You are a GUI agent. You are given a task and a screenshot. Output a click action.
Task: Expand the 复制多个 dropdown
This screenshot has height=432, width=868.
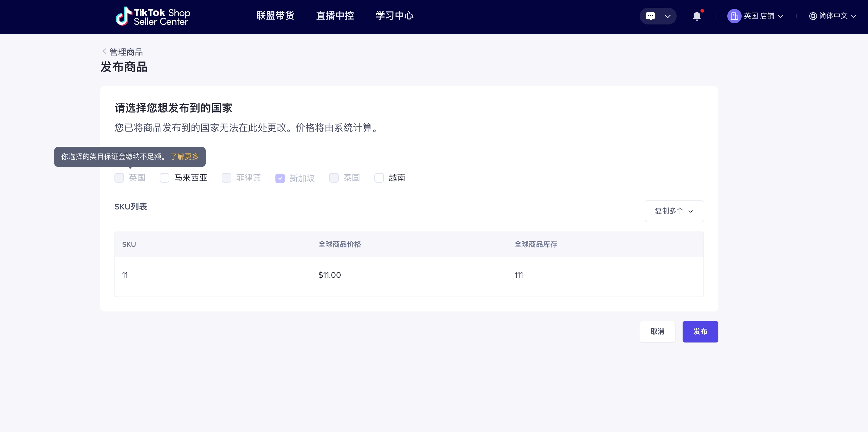pos(674,211)
